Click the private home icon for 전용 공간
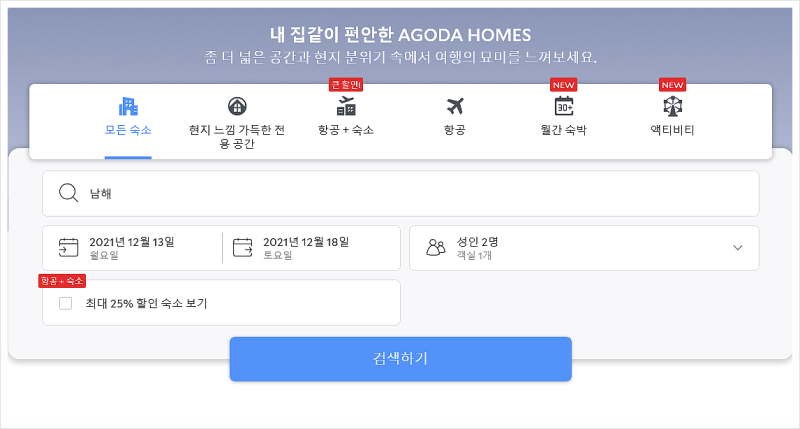Screen dimensions: 800x429 (237, 106)
